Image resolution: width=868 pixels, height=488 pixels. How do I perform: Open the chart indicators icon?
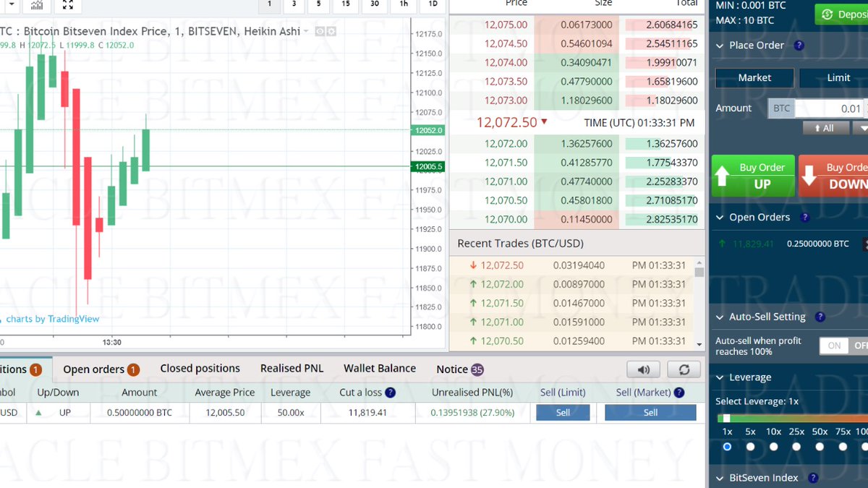click(x=36, y=5)
